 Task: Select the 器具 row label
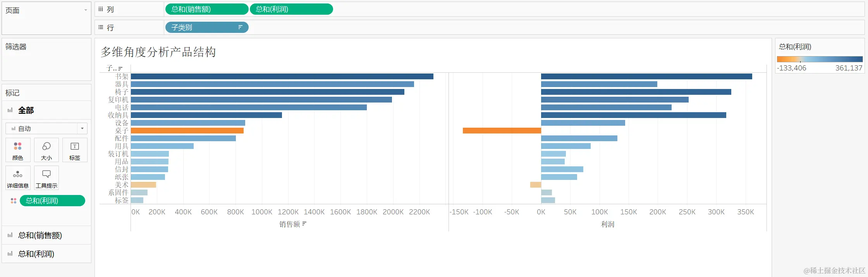[x=122, y=84]
